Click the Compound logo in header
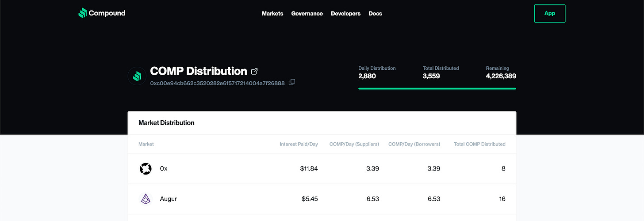 [x=102, y=13]
